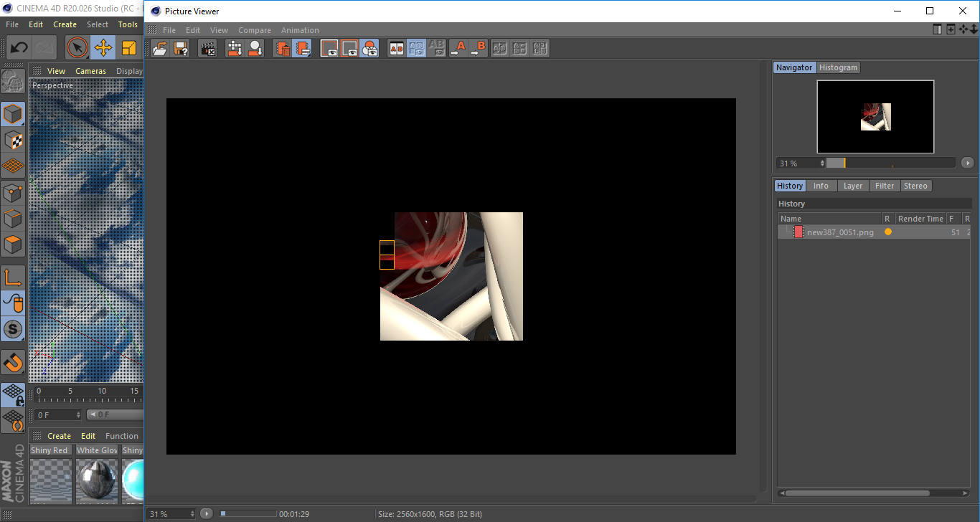The height and width of the screenshot is (522, 980).
Task: Switch to the Histogram tab
Action: [838, 67]
